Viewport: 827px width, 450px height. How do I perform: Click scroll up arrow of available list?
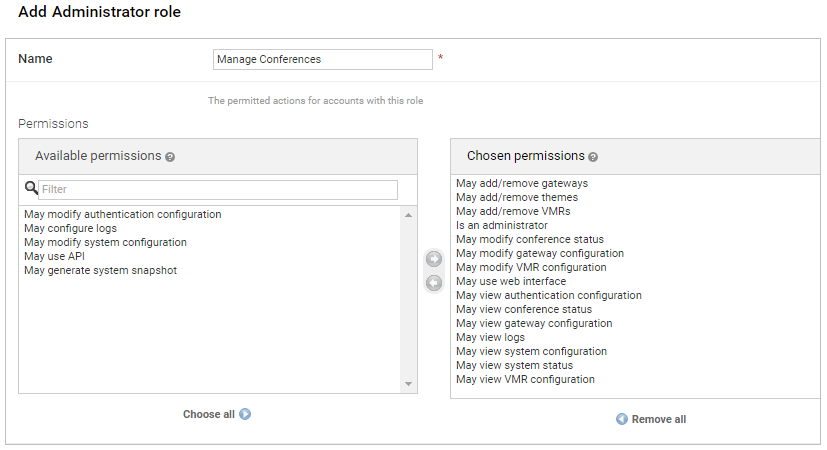(409, 215)
